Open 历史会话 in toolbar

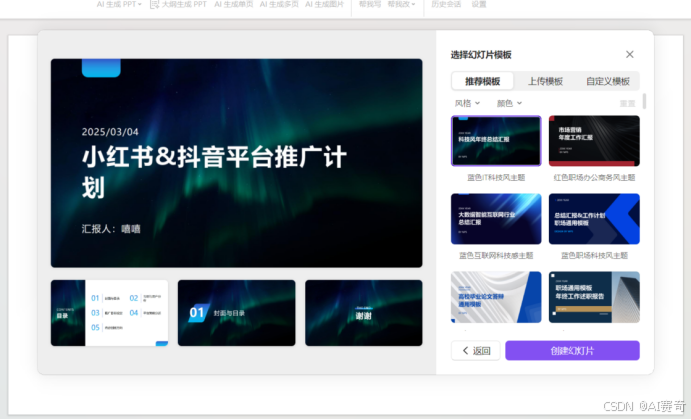point(446,4)
